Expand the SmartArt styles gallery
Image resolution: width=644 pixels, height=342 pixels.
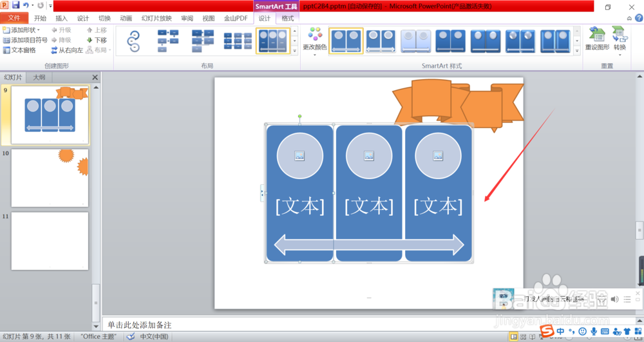(577, 51)
